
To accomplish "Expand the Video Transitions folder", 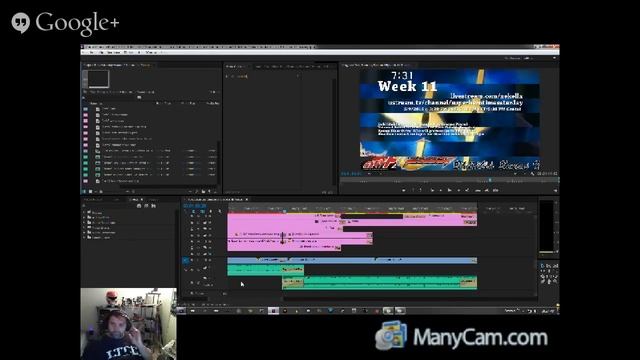I will point(84,232).
